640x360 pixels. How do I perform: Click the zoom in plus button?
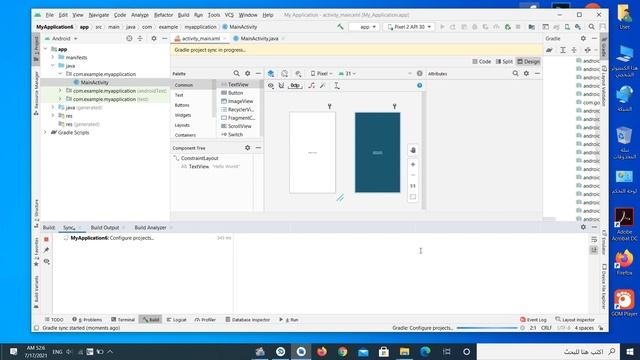point(413,164)
